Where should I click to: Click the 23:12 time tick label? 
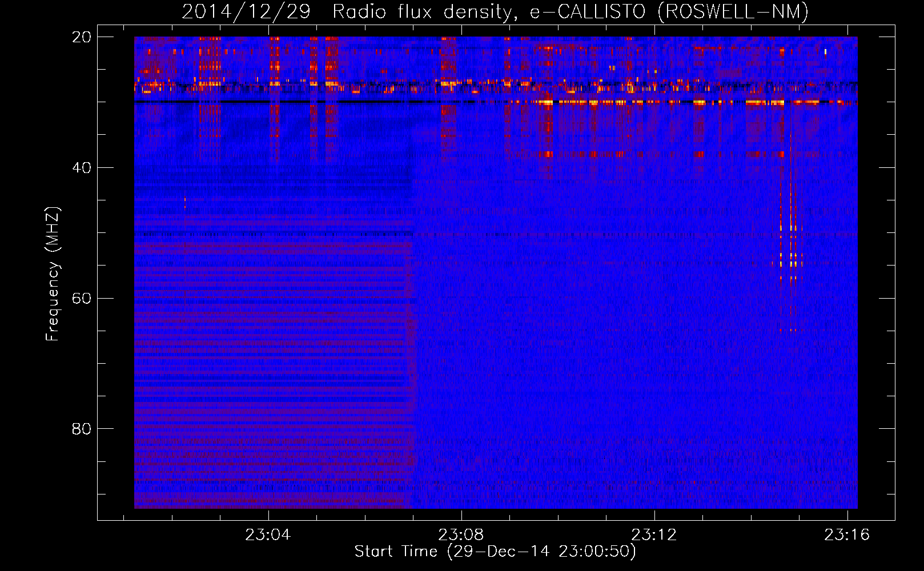click(x=654, y=535)
